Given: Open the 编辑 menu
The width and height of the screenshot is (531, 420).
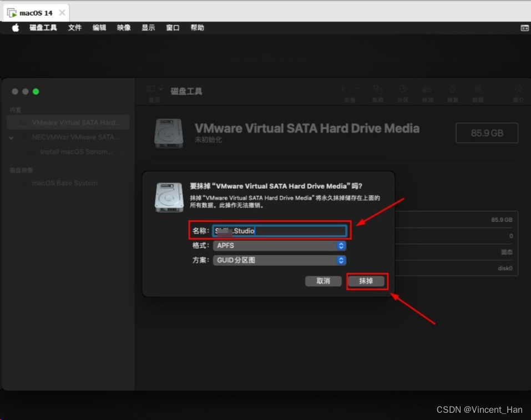Looking at the screenshot, I should pyautogui.click(x=99, y=28).
